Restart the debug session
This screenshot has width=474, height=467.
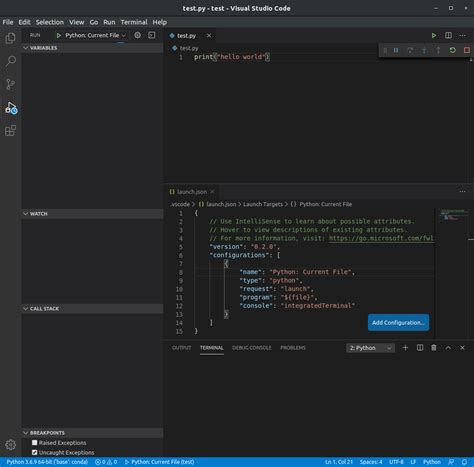[452, 50]
